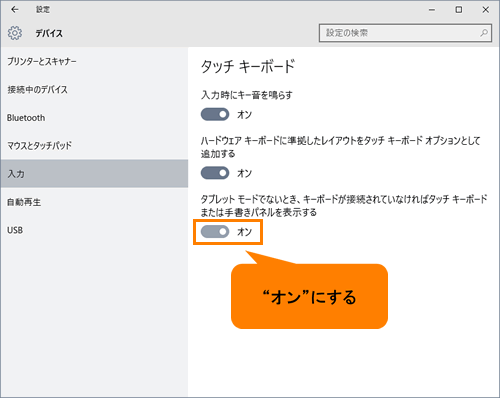Focus the 設定の検索 search field
This screenshot has height=398, width=500.
[405, 33]
